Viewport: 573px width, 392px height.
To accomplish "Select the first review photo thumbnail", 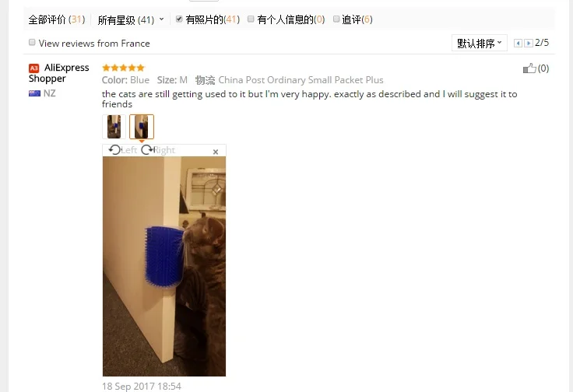I will point(114,127).
